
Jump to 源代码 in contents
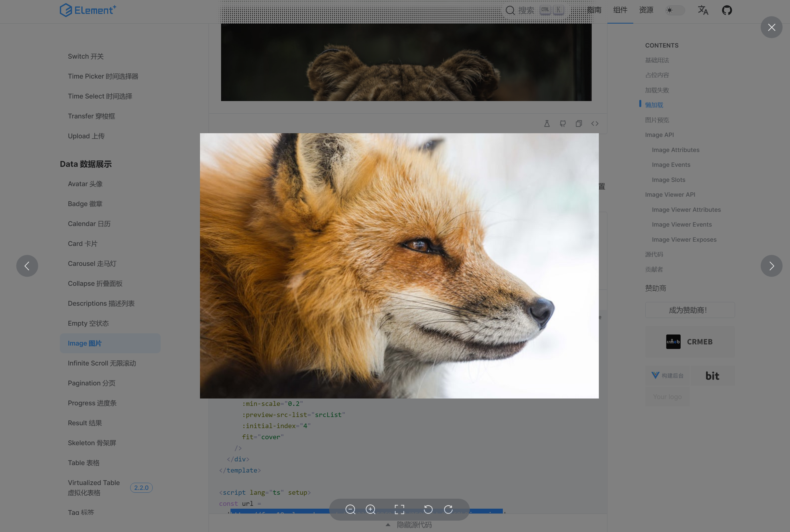(x=654, y=254)
